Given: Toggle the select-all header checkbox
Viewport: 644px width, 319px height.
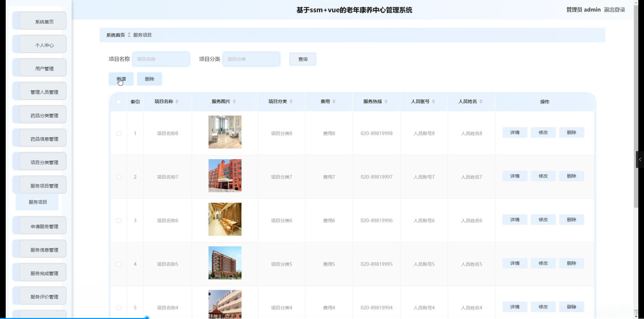Looking at the screenshot, I should pyautogui.click(x=119, y=102).
